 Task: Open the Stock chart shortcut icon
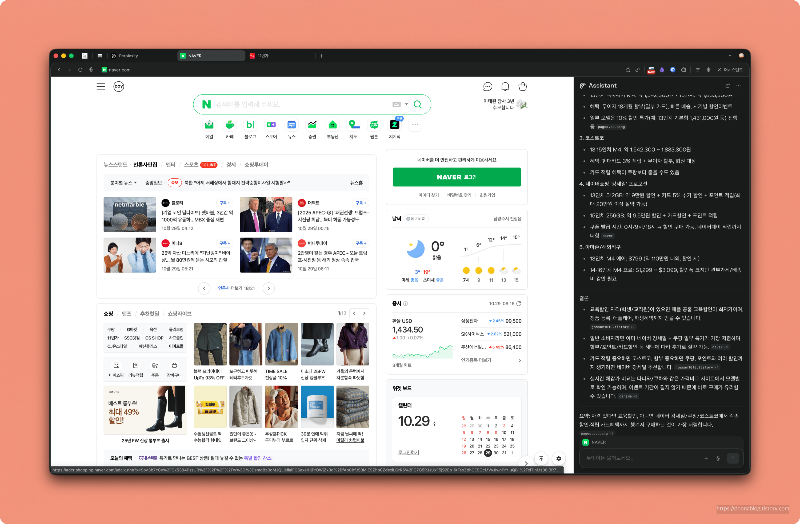pos(312,125)
